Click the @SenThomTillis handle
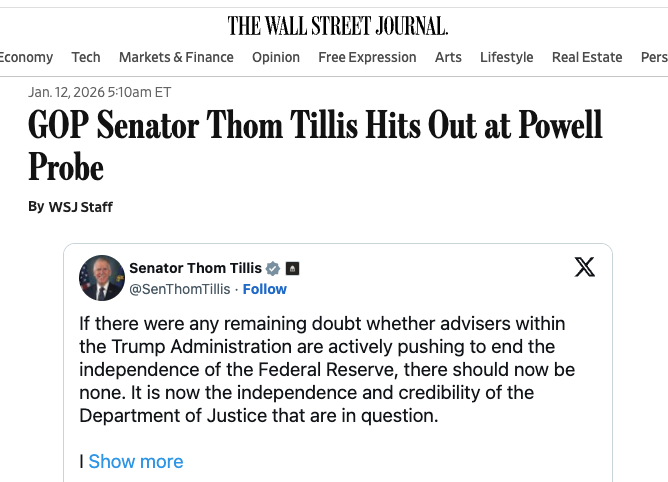668x482 pixels. click(x=180, y=289)
